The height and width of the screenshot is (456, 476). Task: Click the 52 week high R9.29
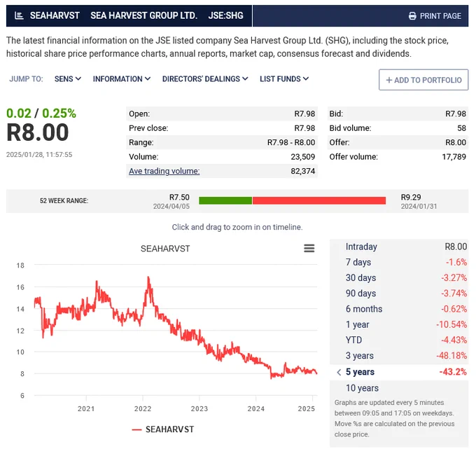click(x=411, y=197)
